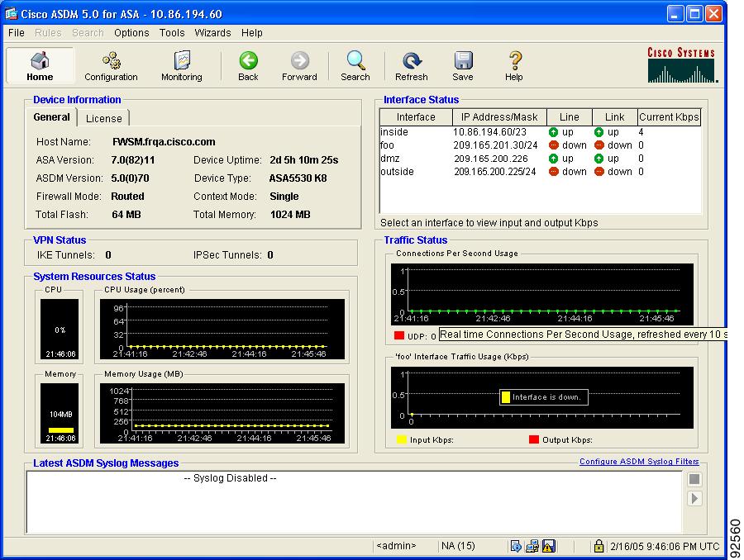Click the grey Forward arrow
Viewport: 744px width, 560px height.
[299, 66]
